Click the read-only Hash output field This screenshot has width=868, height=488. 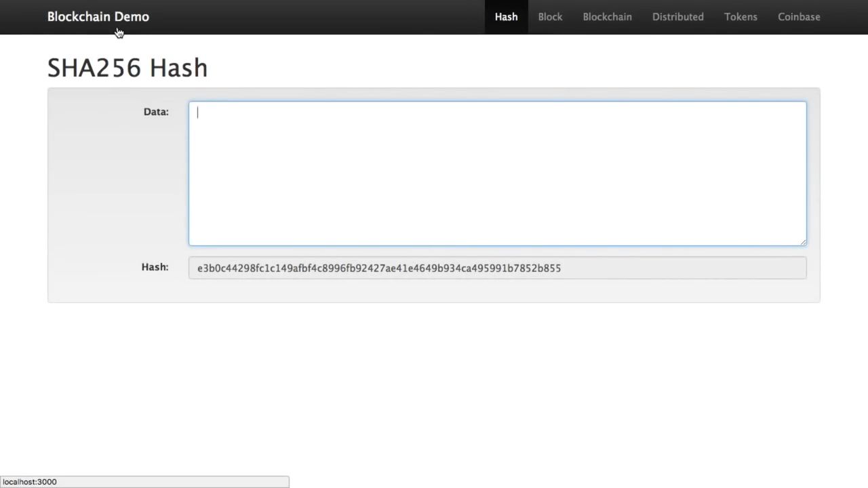pos(678,268)
